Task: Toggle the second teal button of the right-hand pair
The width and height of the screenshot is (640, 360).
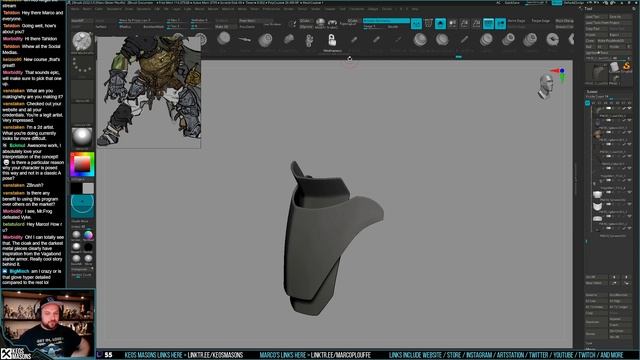Action: pos(500,24)
